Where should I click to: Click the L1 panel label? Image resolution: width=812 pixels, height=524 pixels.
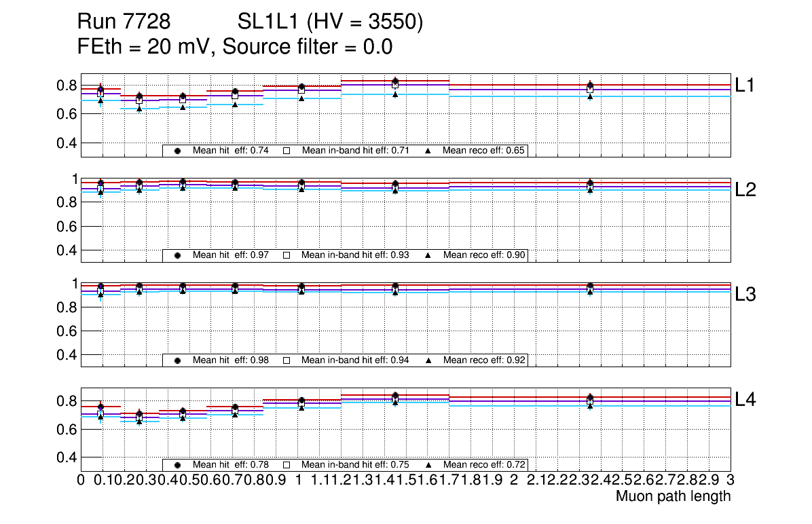745,85
